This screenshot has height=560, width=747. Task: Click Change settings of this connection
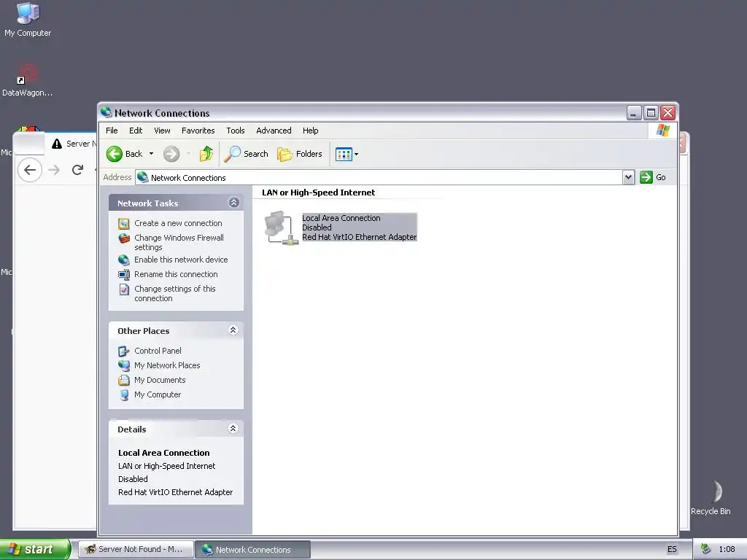[175, 293]
